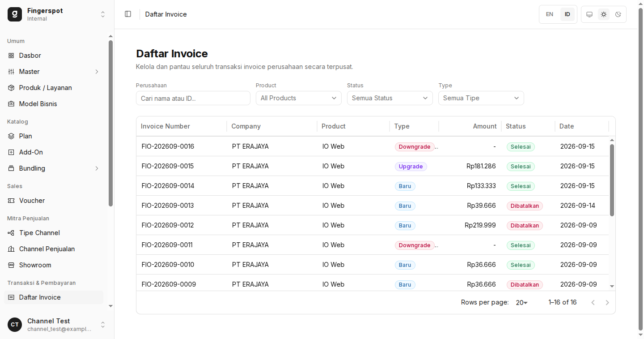This screenshot has height=339, width=644.
Task: Open the Plan menu item
Action: (54, 136)
